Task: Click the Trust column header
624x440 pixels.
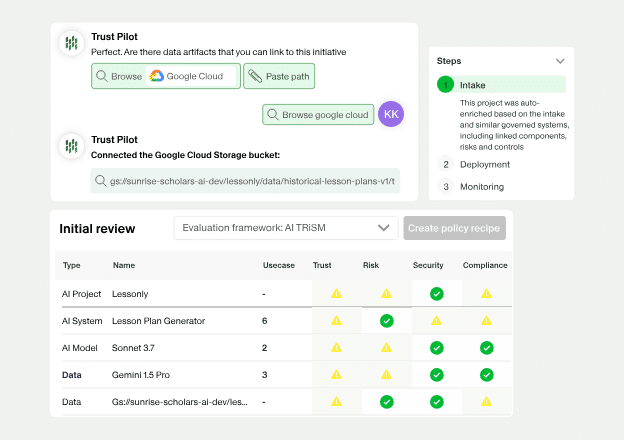Action: (x=322, y=265)
